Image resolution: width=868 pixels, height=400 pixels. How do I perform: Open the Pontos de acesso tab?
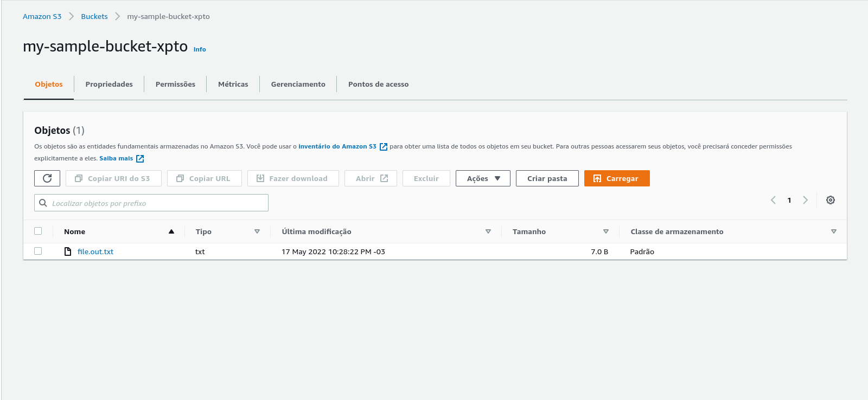click(379, 84)
